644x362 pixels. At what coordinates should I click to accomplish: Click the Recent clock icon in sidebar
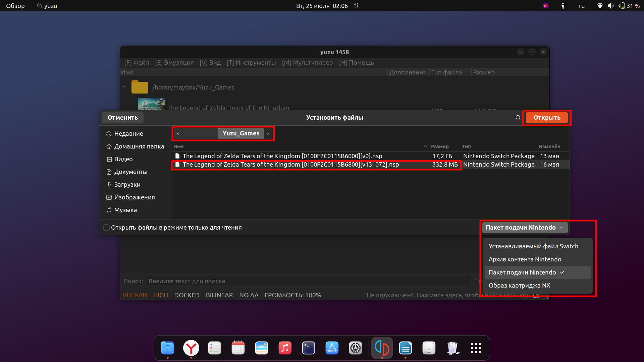point(109,134)
